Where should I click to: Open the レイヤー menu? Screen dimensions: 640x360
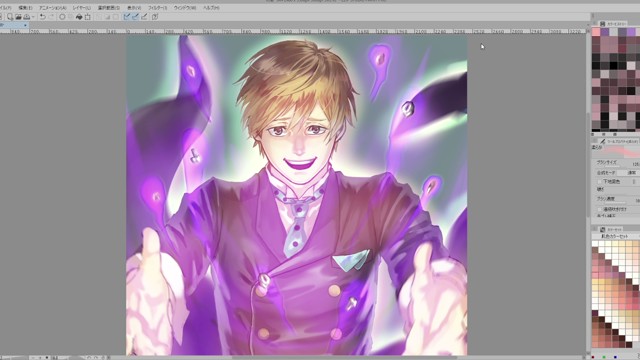point(82,8)
